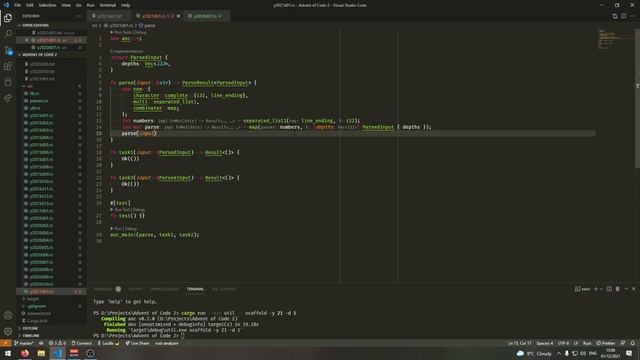This screenshot has width=640, height=360.
Task: Collapse the Open Editors section
Action: click(51, 25)
